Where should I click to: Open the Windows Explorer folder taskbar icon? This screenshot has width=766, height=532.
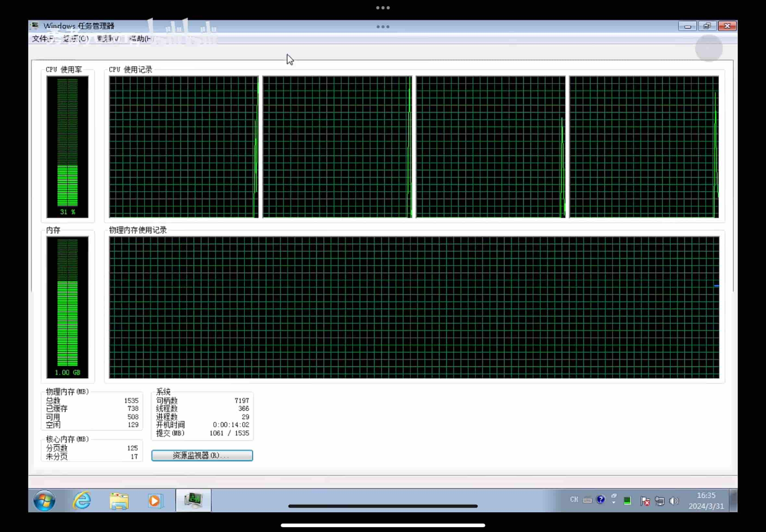[x=119, y=501]
